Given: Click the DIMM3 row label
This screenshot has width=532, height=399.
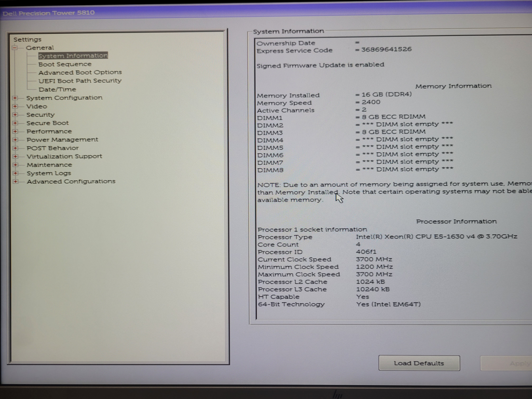Looking at the screenshot, I should click(x=270, y=133).
